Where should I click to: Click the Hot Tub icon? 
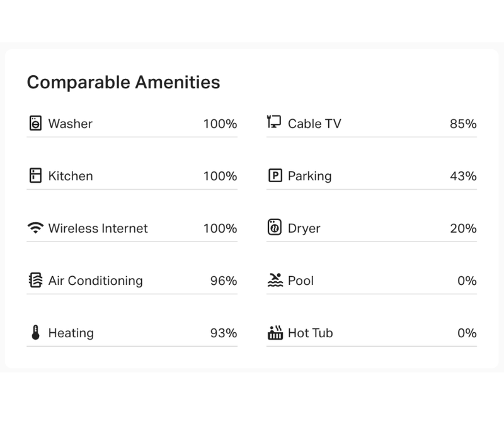pos(275,333)
